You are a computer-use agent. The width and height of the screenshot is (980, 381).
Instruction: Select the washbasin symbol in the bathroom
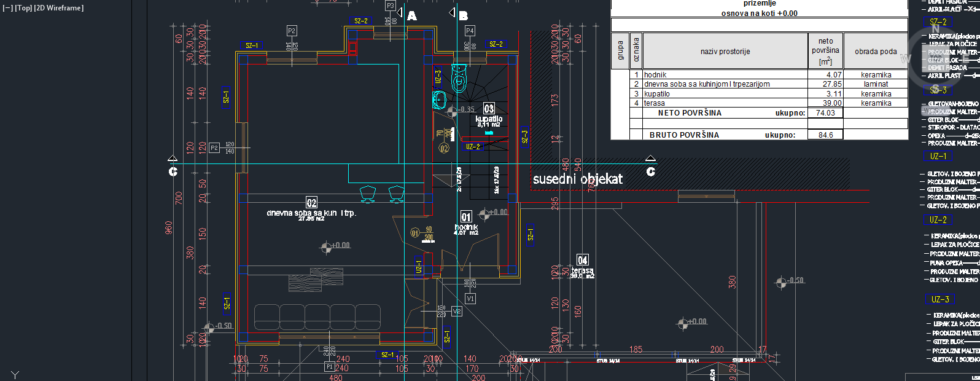click(439, 100)
